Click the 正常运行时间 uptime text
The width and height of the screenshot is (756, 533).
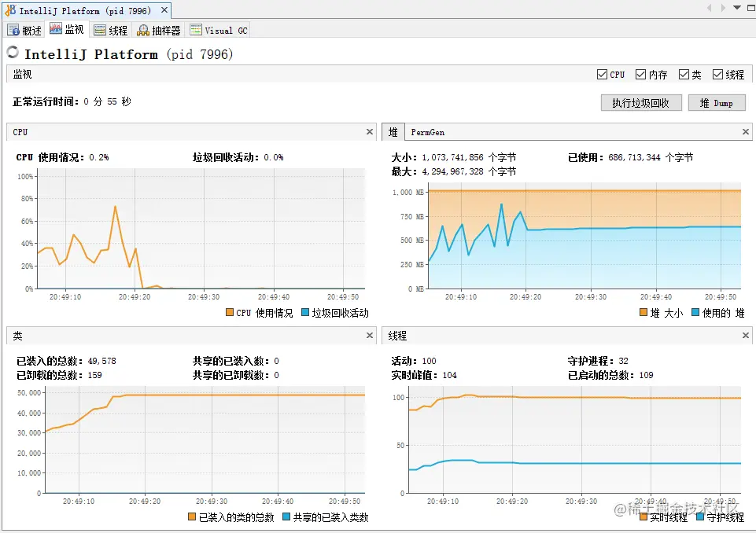[x=72, y=101]
